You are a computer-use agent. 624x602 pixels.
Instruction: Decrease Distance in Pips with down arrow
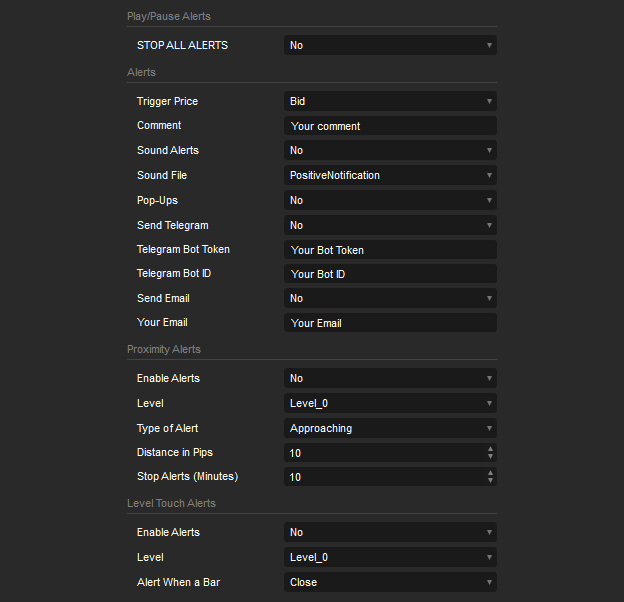490,457
